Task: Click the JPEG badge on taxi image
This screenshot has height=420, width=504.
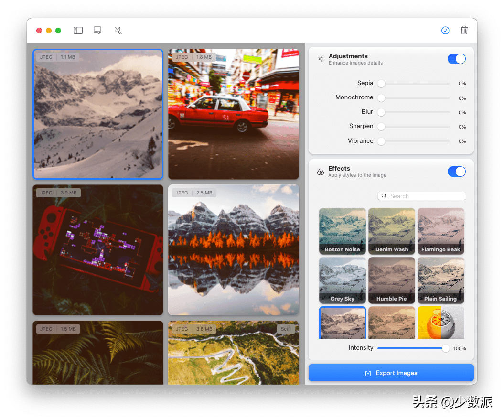Action: tap(182, 57)
